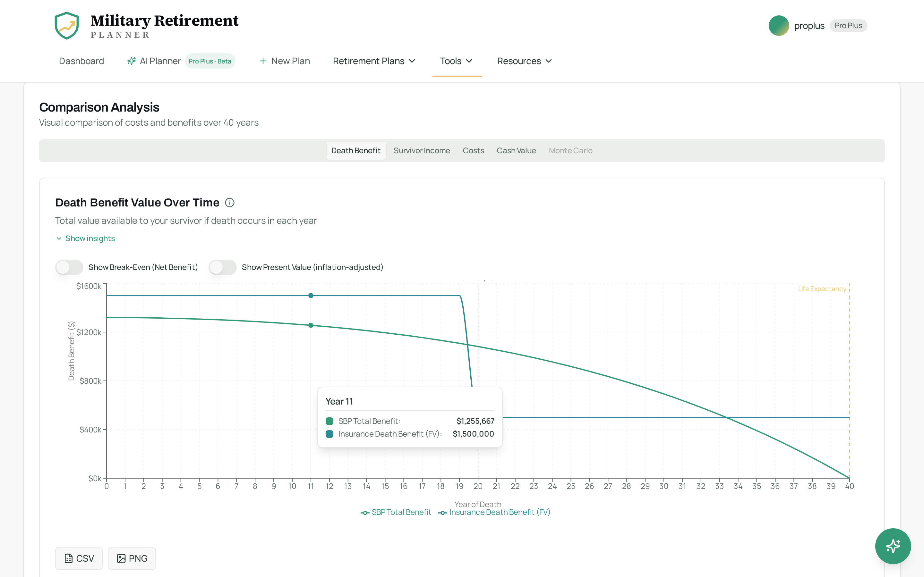The width and height of the screenshot is (924, 577).
Task: Export chart as PNG image icon
Action: pos(121,558)
